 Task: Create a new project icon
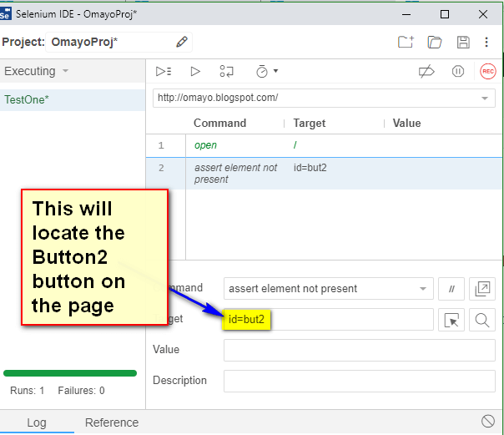(406, 42)
